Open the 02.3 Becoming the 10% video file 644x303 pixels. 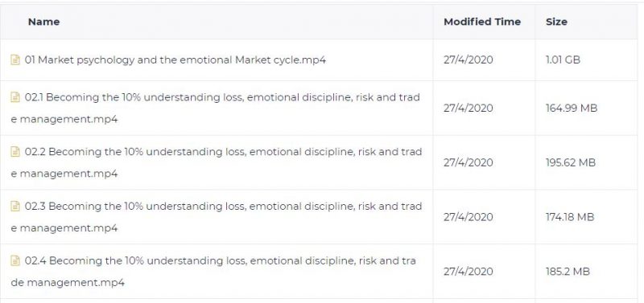coord(216,217)
